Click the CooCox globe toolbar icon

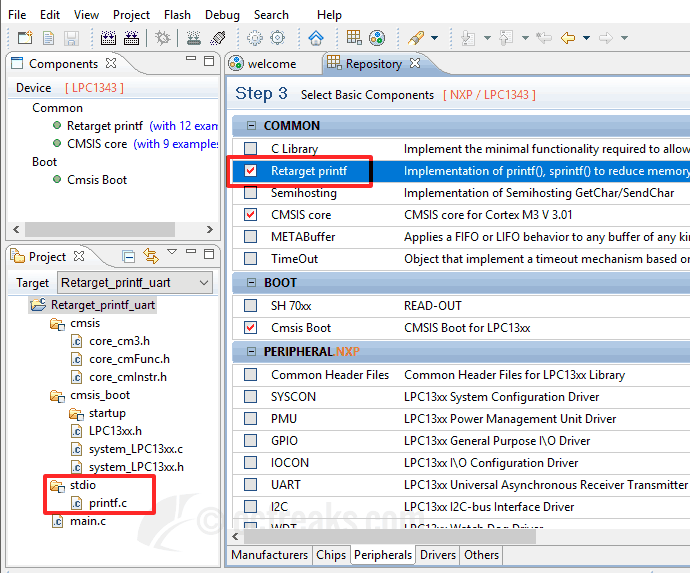point(377,38)
